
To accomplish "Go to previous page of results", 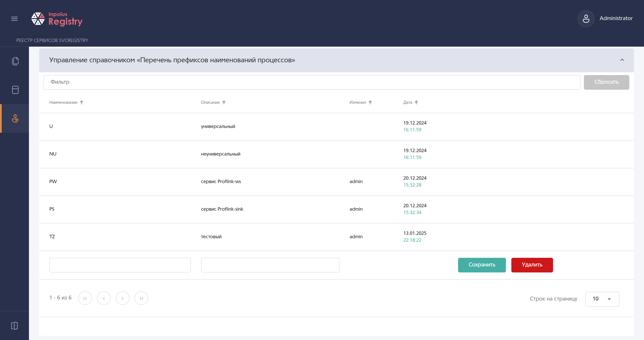I will pyautogui.click(x=104, y=298).
